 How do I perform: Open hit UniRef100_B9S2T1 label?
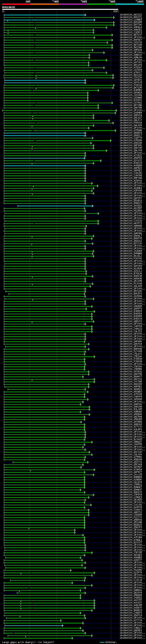[131, 17]
